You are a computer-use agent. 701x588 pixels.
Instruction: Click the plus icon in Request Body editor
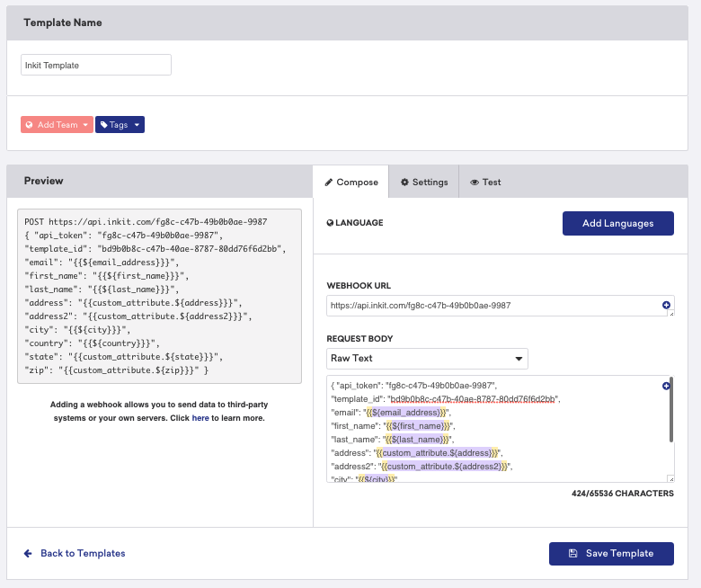pyautogui.click(x=666, y=386)
